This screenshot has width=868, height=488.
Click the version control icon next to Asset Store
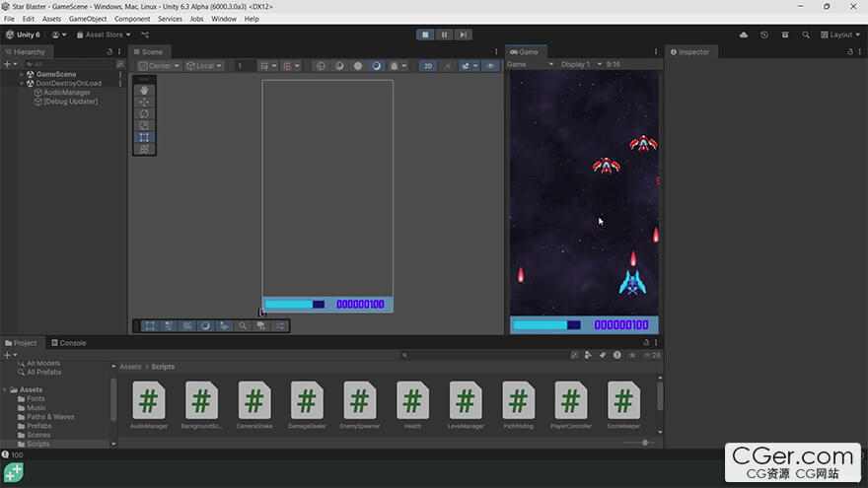tap(145, 35)
